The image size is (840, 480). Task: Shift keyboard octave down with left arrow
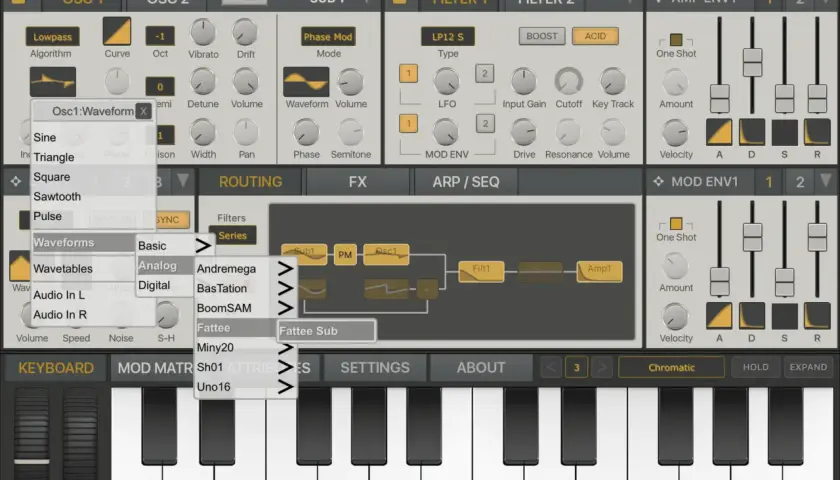click(x=551, y=368)
